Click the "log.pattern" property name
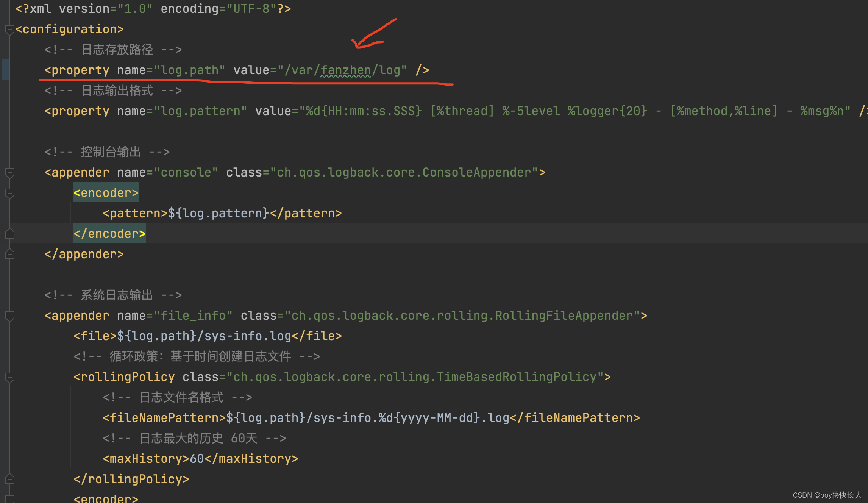 click(200, 111)
